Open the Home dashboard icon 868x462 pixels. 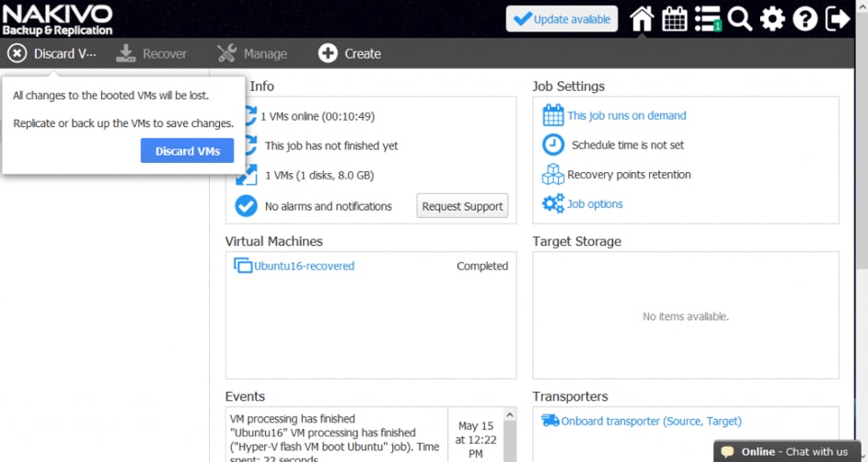coord(642,18)
